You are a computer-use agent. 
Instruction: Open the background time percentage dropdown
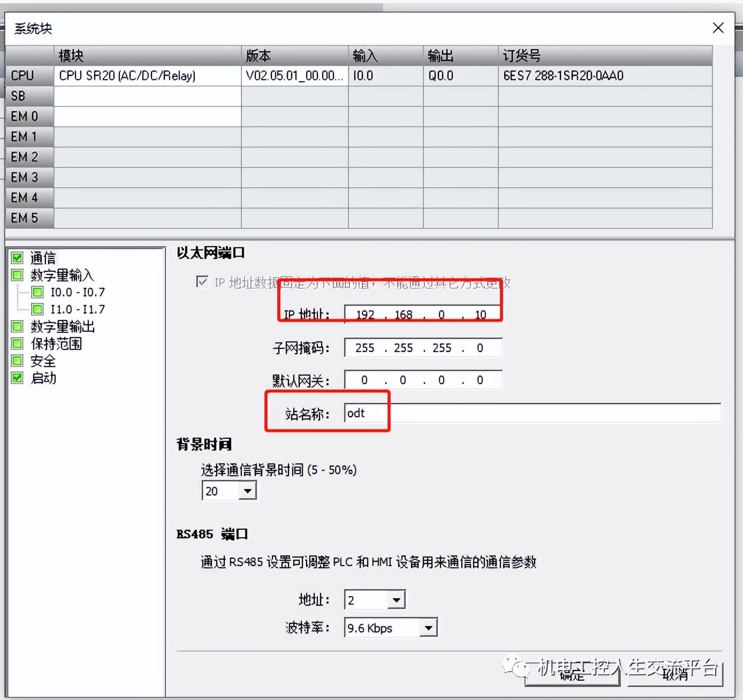247,491
